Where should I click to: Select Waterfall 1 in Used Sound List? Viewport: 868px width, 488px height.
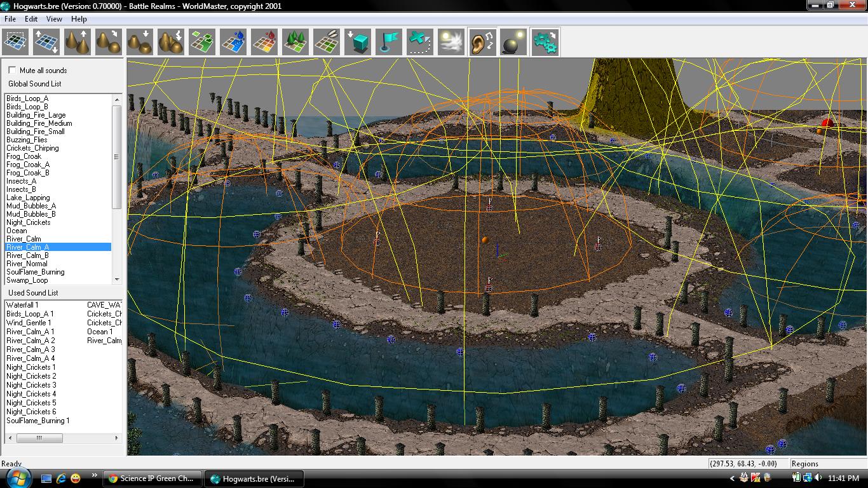coord(22,305)
